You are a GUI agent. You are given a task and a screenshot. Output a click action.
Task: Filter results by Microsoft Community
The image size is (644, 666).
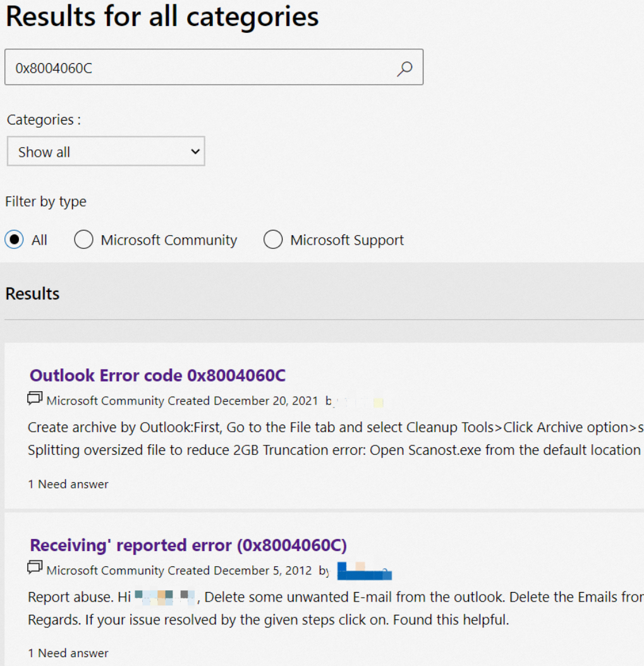pos(83,240)
